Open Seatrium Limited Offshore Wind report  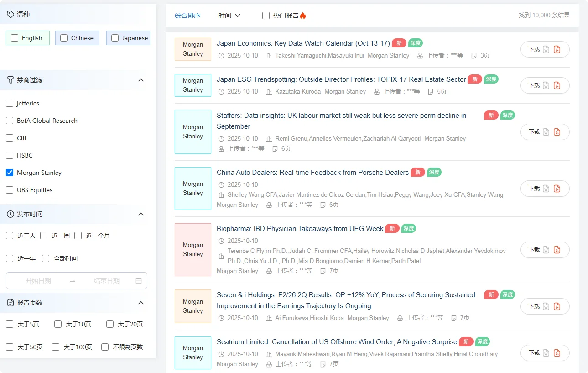coord(337,342)
